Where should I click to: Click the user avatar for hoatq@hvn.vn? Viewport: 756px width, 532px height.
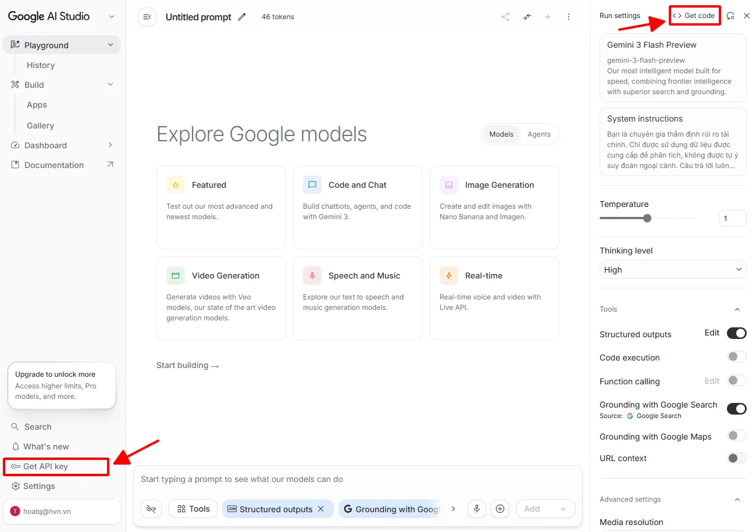15,512
